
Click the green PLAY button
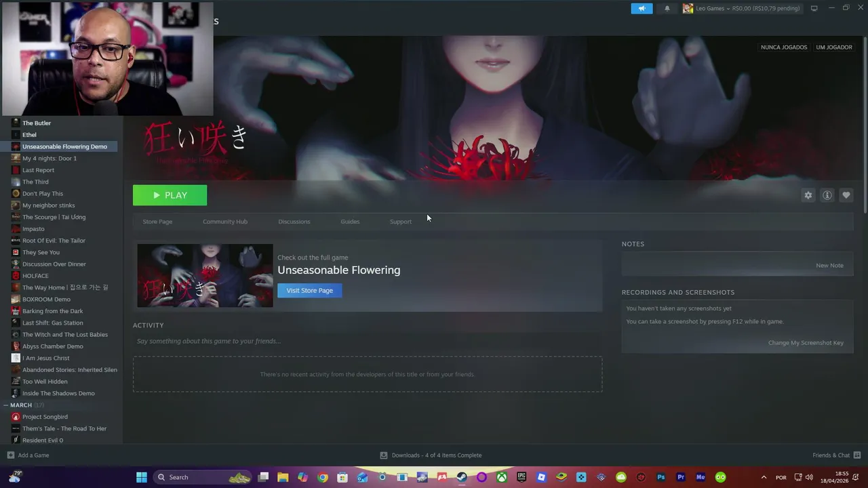(x=170, y=195)
